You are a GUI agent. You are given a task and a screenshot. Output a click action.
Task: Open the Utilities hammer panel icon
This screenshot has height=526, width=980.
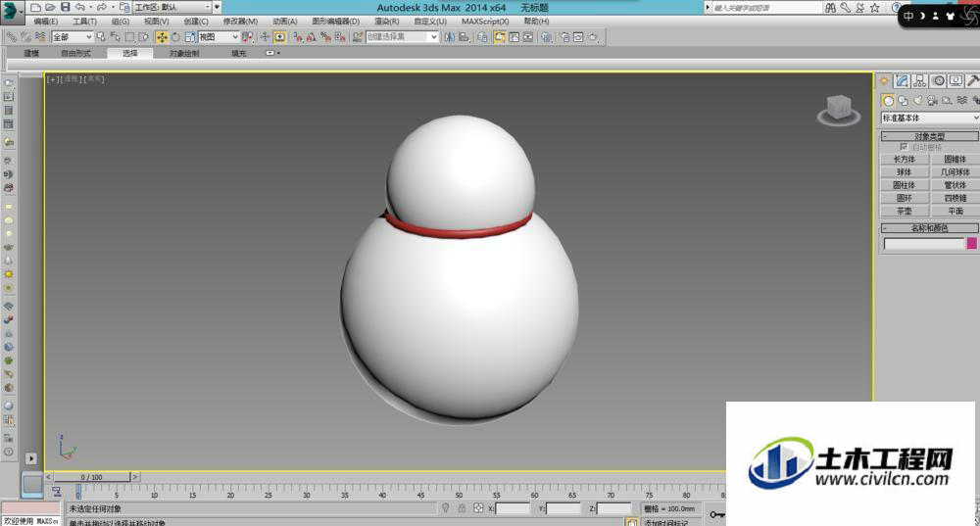(972, 80)
